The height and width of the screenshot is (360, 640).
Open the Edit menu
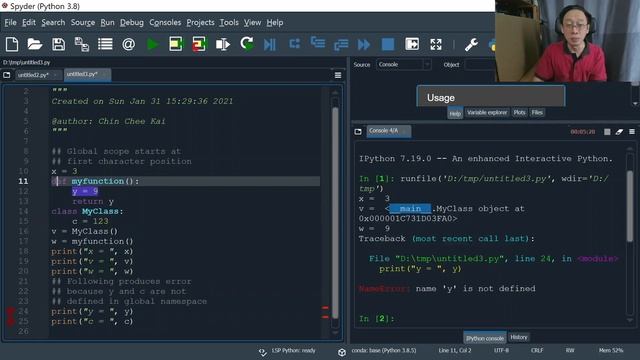pos(29,22)
